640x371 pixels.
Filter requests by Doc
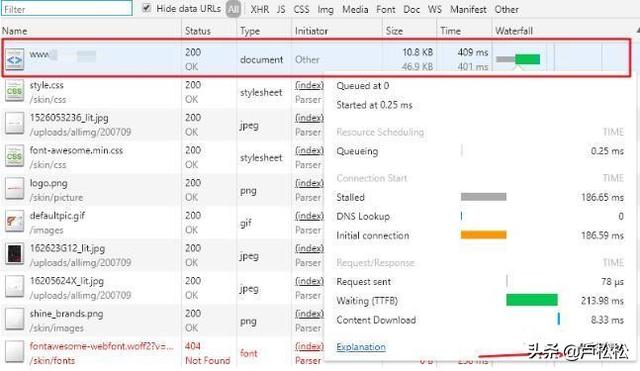pyautogui.click(x=411, y=9)
